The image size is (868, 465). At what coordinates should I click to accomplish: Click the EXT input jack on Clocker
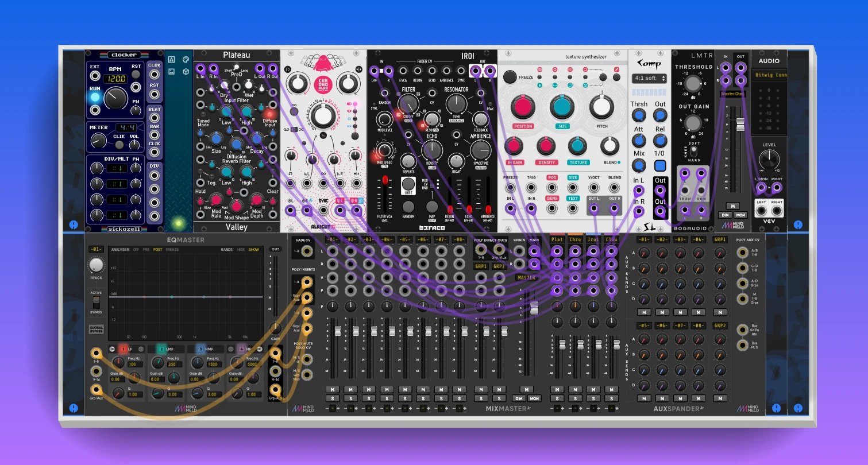tap(95, 75)
